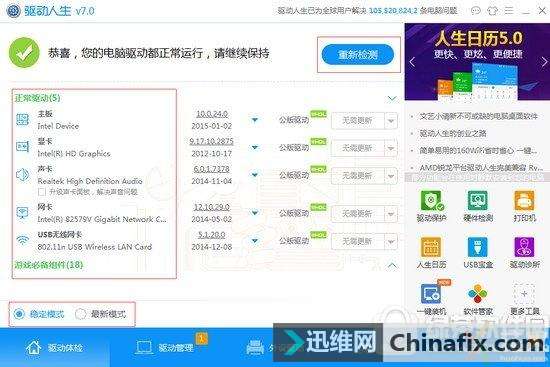Switch to 驱动体检 tab
Screen dimensions: 550x367
click(54, 348)
